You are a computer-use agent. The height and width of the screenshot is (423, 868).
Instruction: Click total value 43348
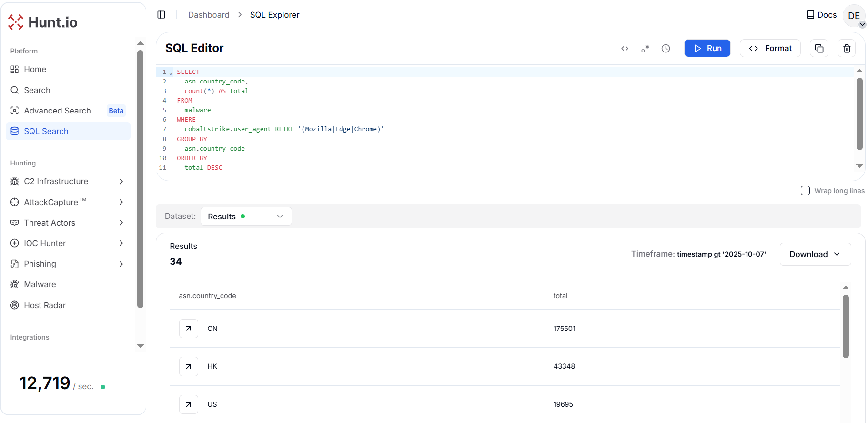564,366
